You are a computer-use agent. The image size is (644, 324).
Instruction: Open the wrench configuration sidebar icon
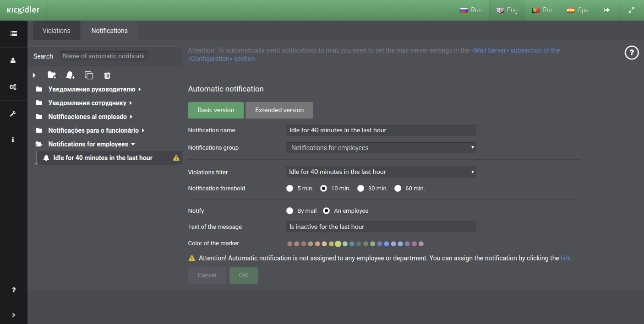(13, 113)
